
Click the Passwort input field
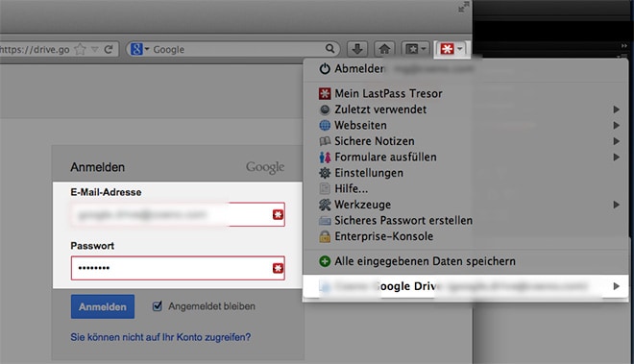click(178, 268)
